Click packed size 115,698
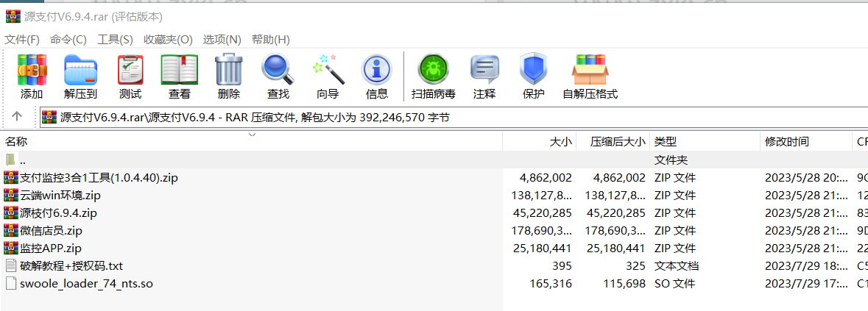The image size is (868, 311). pyautogui.click(x=624, y=284)
